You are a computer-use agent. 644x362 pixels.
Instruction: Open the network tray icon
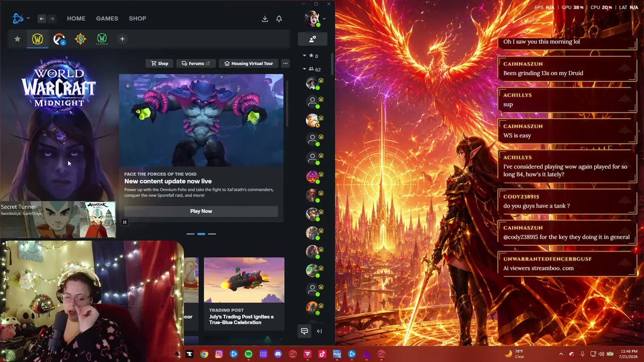click(593, 354)
